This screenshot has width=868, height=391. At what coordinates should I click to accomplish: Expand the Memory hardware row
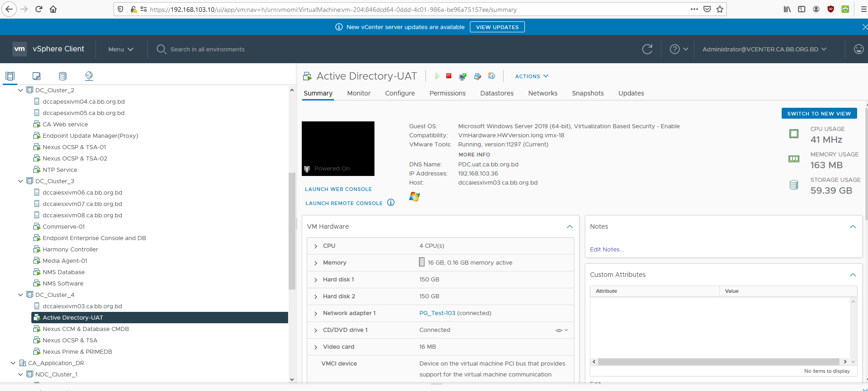click(x=316, y=263)
